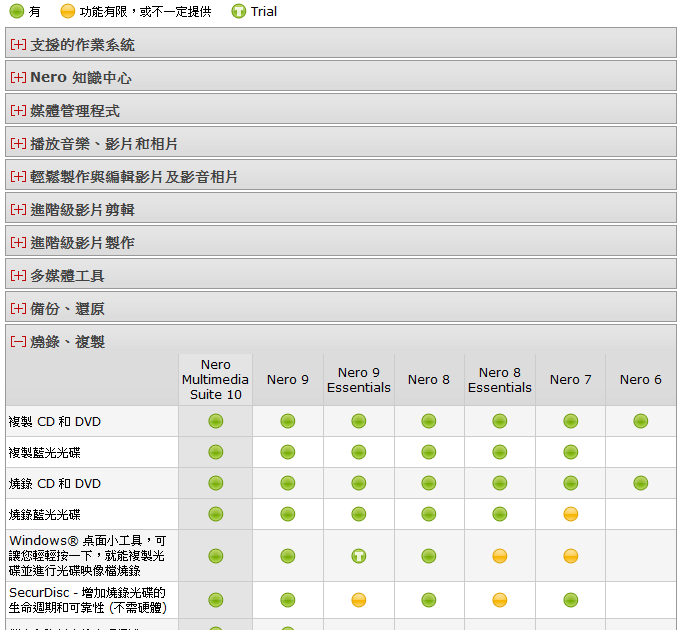
Task: Click the 燒錄藍光光碟 row label
Action: (45, 514)
